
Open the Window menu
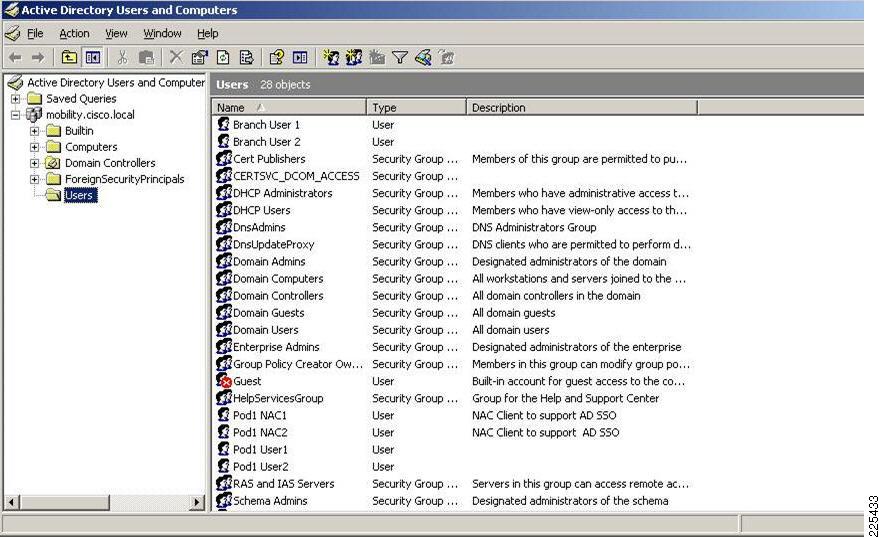(x=162, y=34)
